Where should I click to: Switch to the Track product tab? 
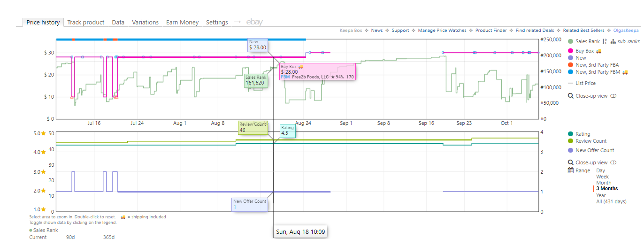pos(86,22)
